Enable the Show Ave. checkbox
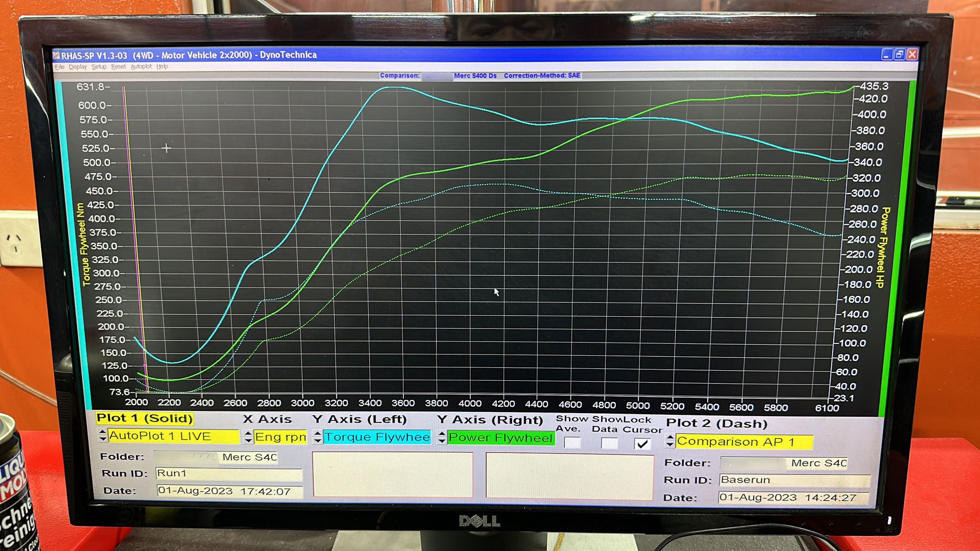The image size is (980, 551). pyautogui.click(x=572, y=443)
